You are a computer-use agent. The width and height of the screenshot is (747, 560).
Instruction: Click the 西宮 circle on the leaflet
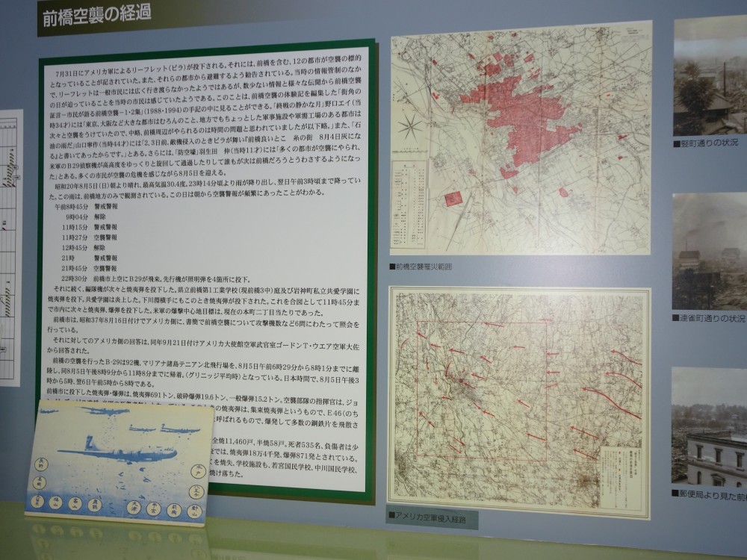153,508
